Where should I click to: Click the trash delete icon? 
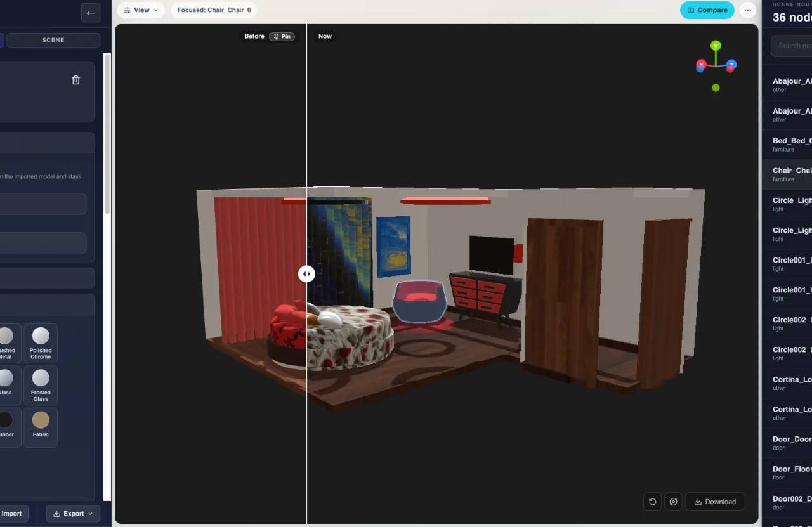[x=76, y=80]
